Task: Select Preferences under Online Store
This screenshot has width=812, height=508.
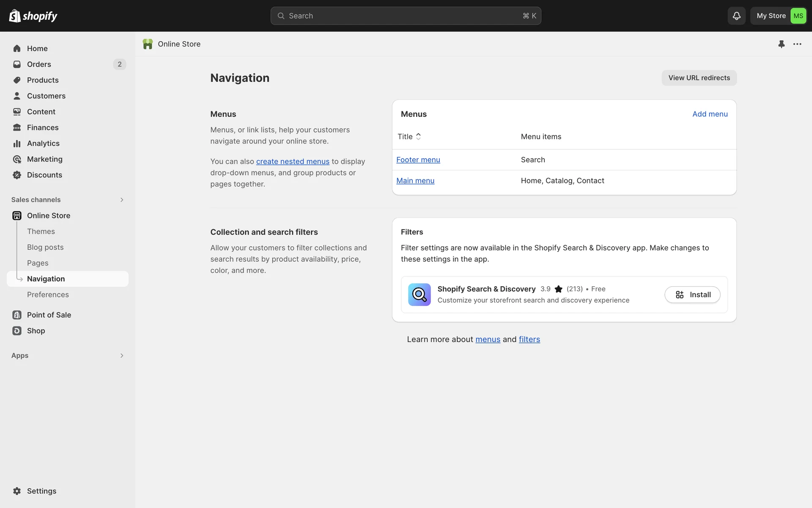Action: [x=48, y=295]
